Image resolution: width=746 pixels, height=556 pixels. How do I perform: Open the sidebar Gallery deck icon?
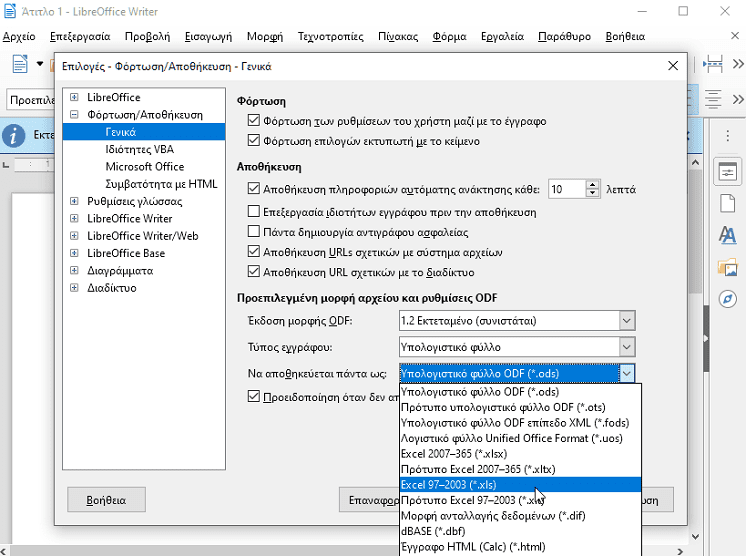coord(727,267)
